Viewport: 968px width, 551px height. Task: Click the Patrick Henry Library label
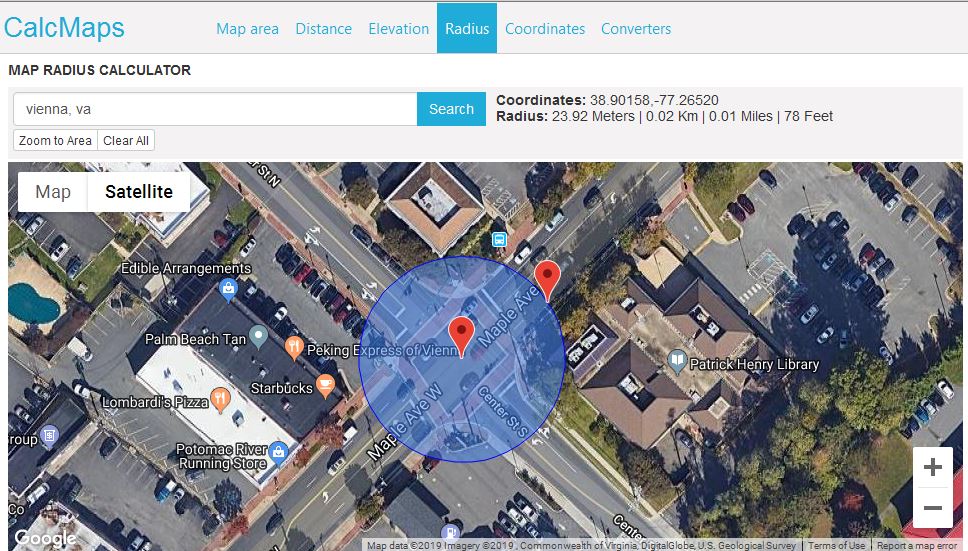click(754, 365)
